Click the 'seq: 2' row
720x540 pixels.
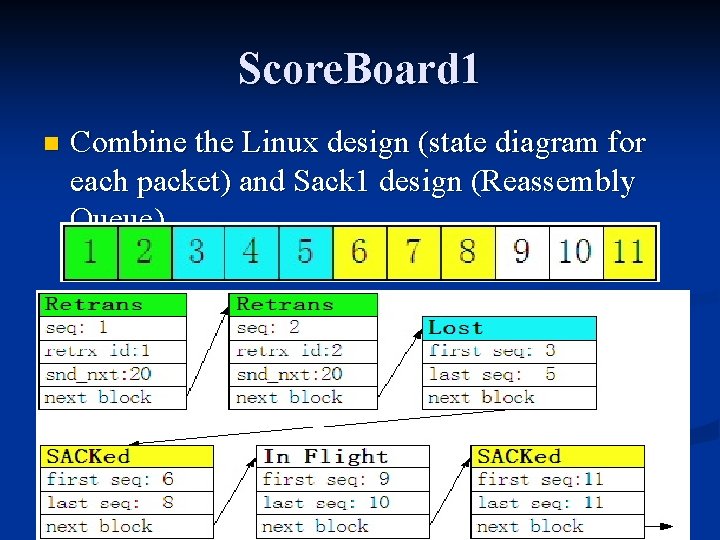[303, 328]
